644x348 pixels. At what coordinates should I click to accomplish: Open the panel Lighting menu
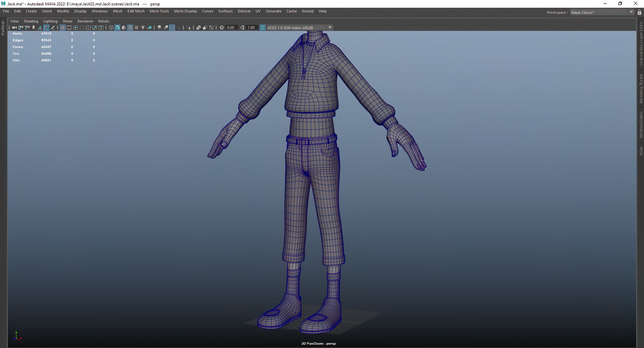50,21
